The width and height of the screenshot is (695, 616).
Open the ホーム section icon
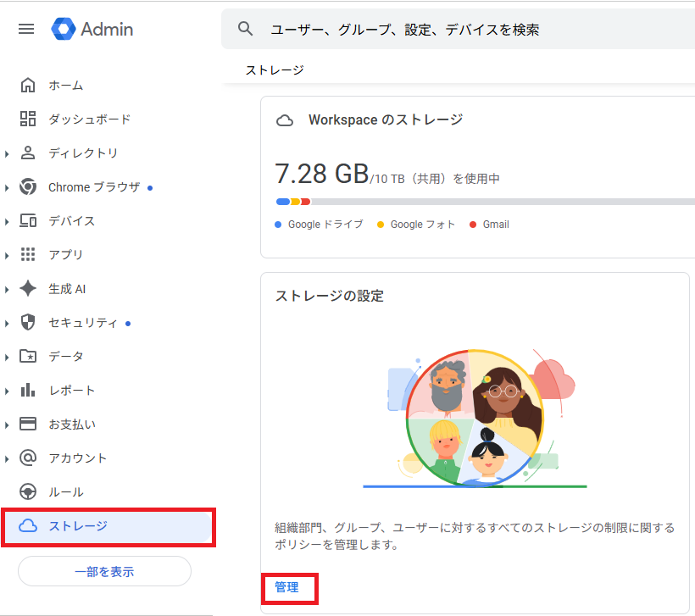(29, 85)
